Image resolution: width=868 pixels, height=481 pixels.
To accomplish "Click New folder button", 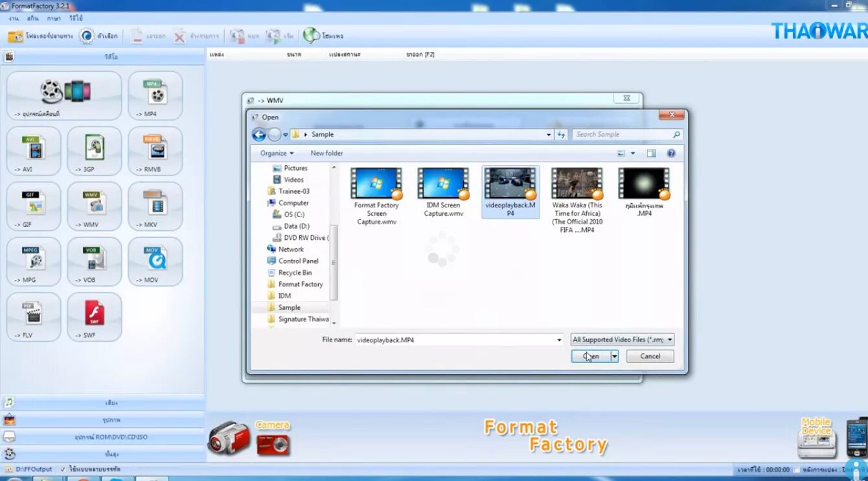I will coord(326,153).
